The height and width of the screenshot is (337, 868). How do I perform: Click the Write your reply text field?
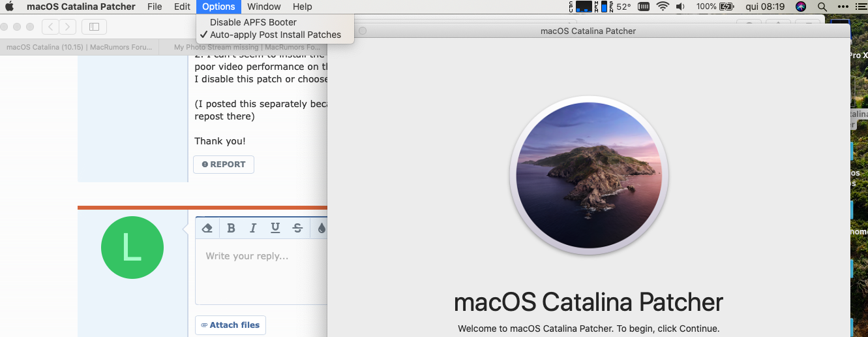[x=262, y=271]
